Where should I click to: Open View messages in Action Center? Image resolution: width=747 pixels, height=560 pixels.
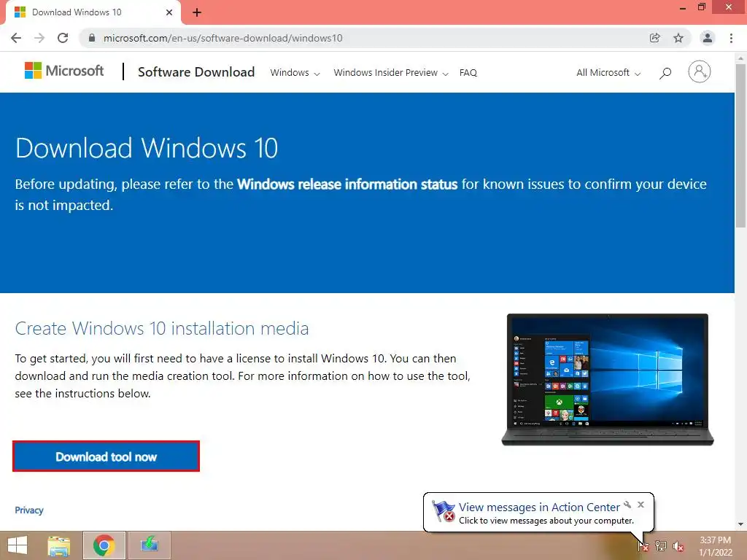[x=539, y=507]
